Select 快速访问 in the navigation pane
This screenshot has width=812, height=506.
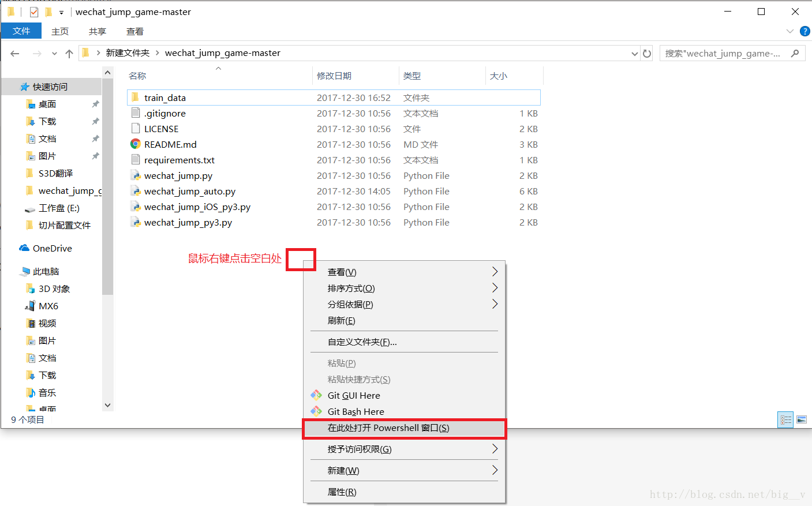[x=50, y=87]
